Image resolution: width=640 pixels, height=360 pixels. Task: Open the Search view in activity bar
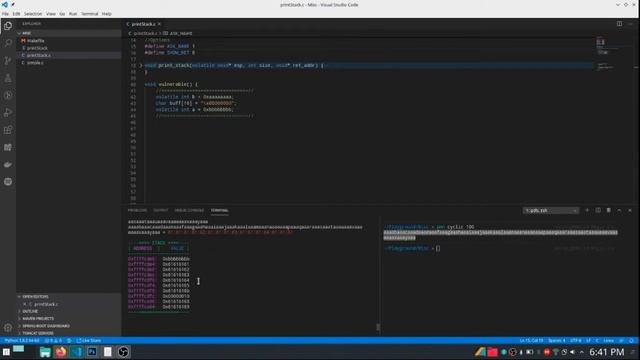click(8, 43)
